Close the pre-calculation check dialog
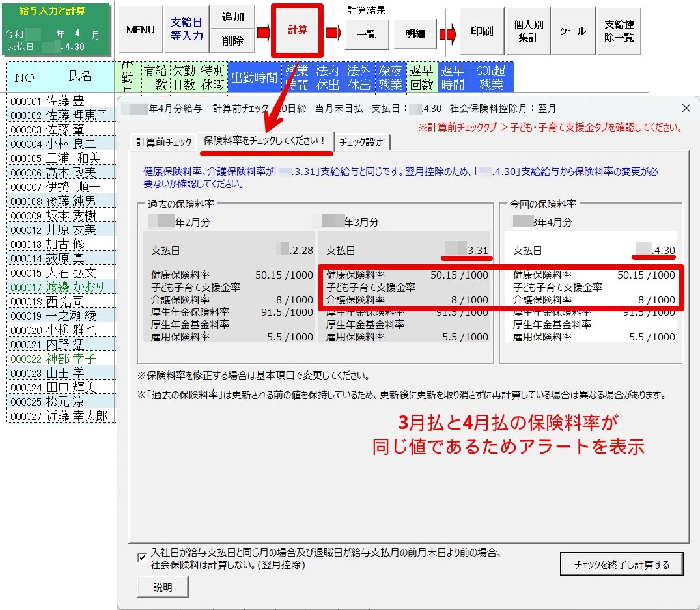This screenshot has width=700, height=610. point(686,108)
